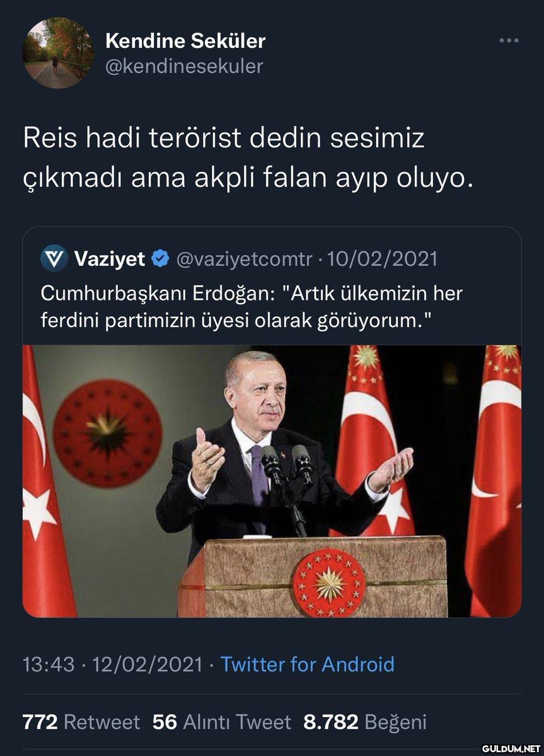Click the presidential seal on the podium

[x=328, y=583]
